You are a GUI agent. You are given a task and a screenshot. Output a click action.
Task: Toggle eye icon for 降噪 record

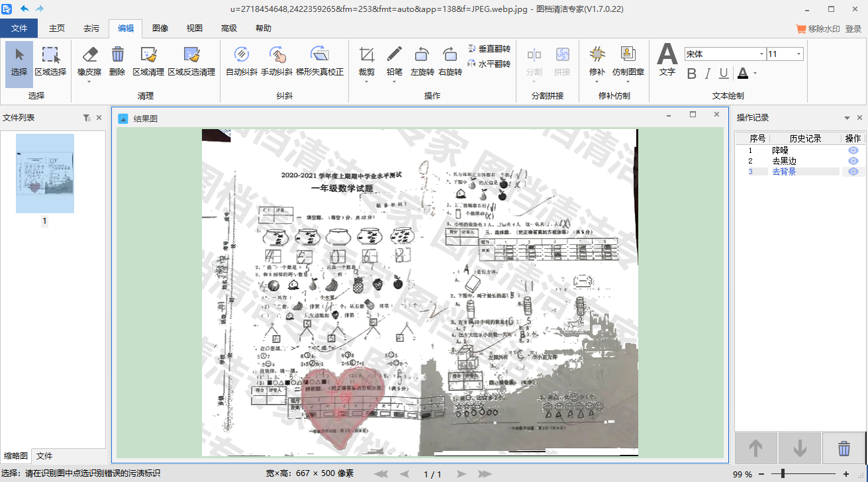(x=853, y=150)
